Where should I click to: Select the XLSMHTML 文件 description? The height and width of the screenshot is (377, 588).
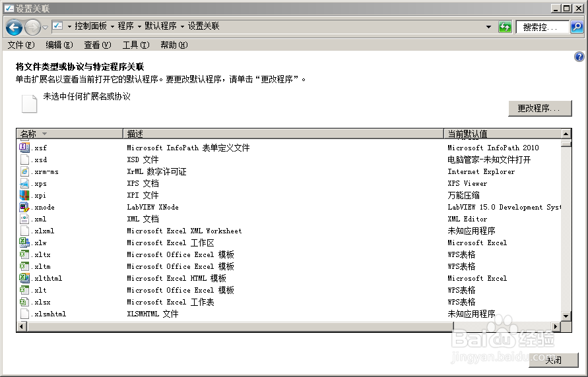152,314
